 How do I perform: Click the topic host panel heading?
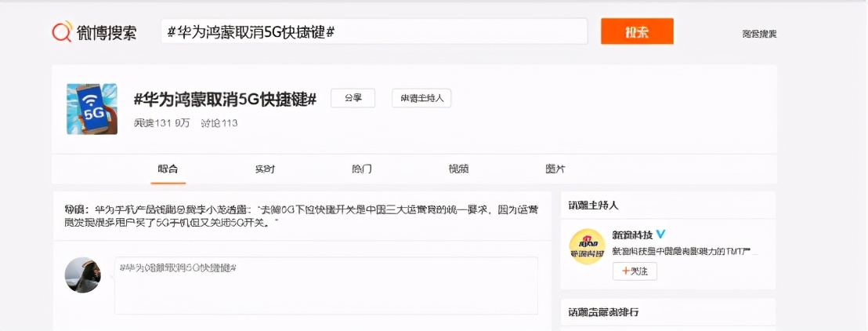[x=594, y=206]
